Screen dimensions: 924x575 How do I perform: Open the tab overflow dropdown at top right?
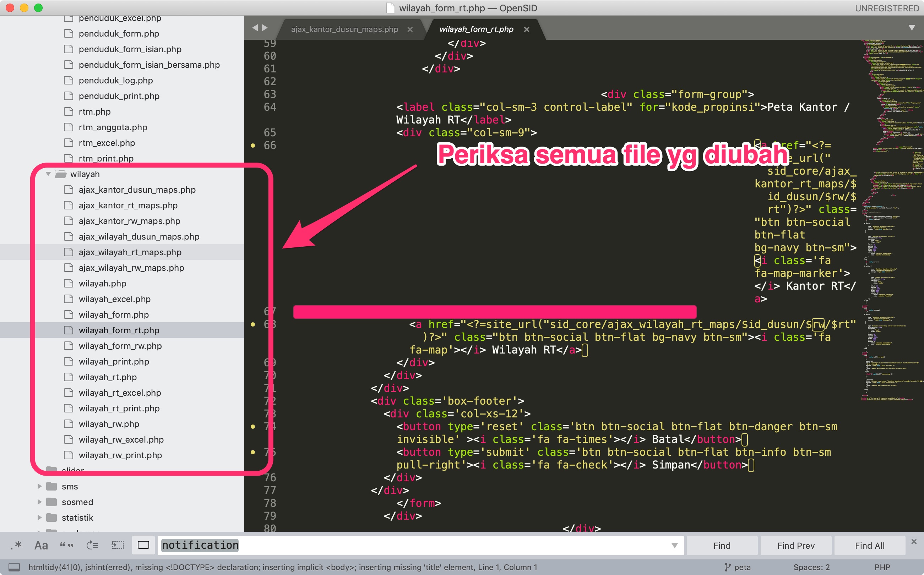(x=911, y=27)
